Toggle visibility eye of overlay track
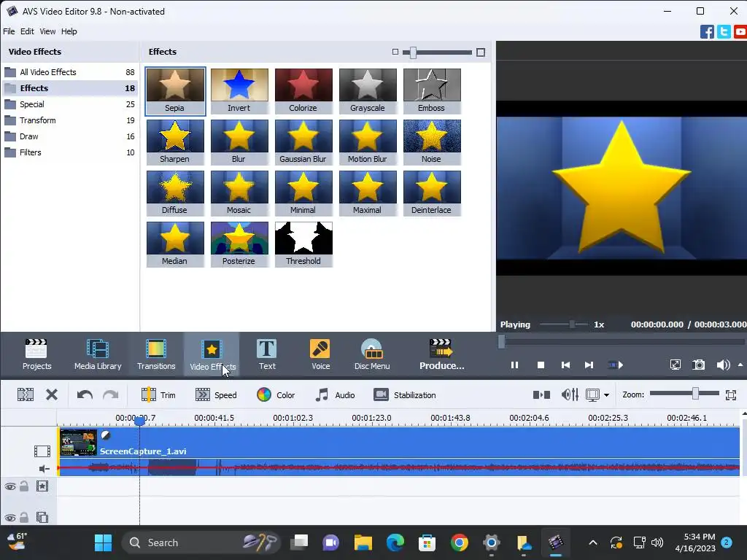This screenshot has height=560, width=747. (x=10, y=518)
